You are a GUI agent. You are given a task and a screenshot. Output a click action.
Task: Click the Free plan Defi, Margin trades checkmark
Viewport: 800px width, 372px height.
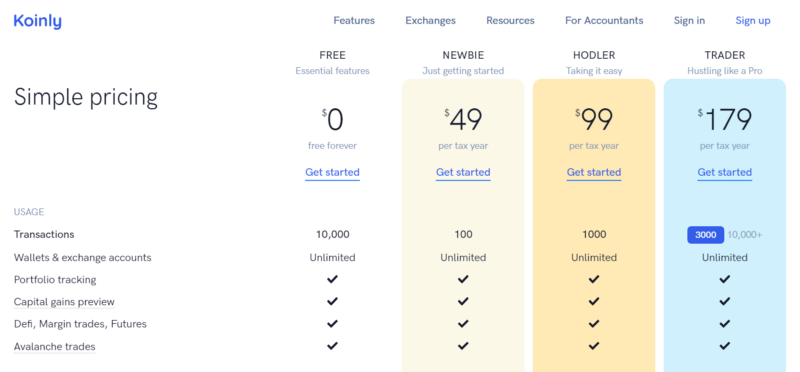point(332,324)
